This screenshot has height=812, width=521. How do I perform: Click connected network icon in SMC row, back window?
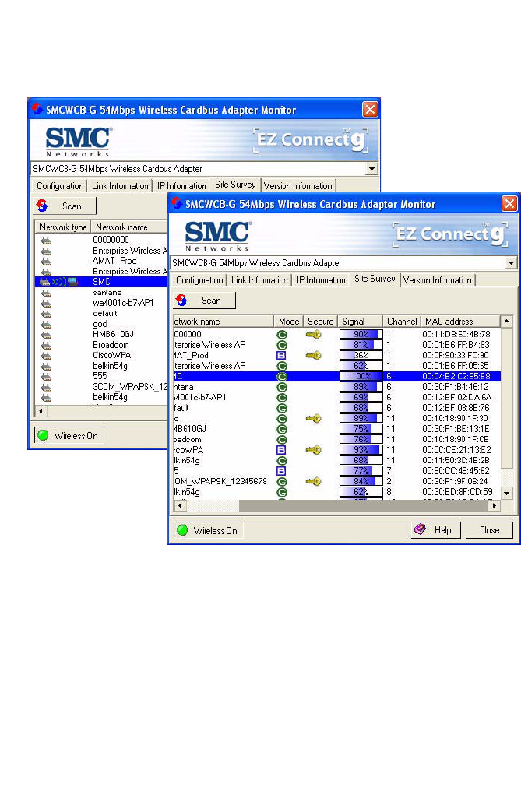coord(58,282)
